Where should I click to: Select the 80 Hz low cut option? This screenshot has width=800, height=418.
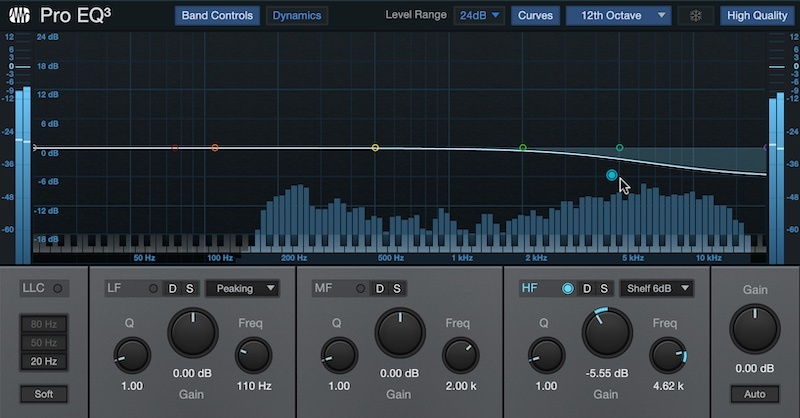44,324
